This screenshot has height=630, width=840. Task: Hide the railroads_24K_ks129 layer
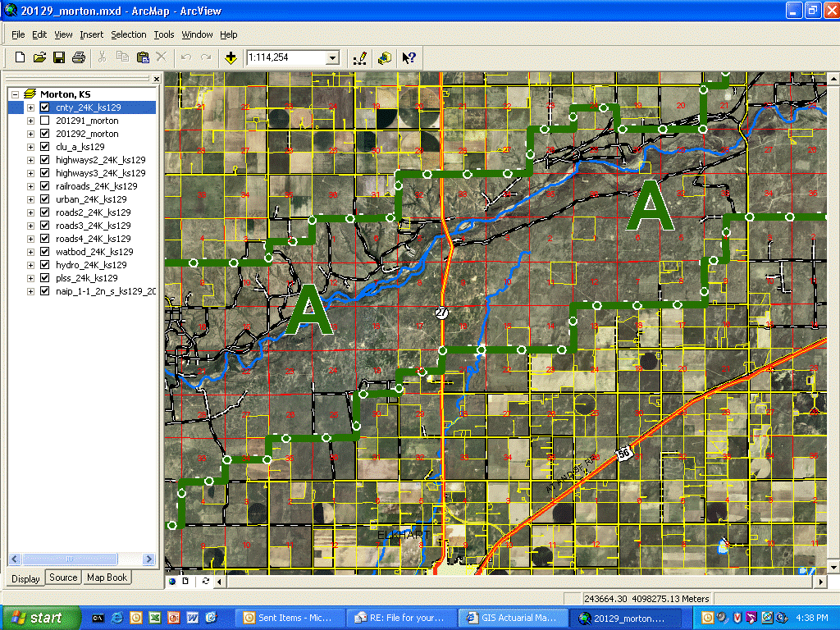pos(44,186)
